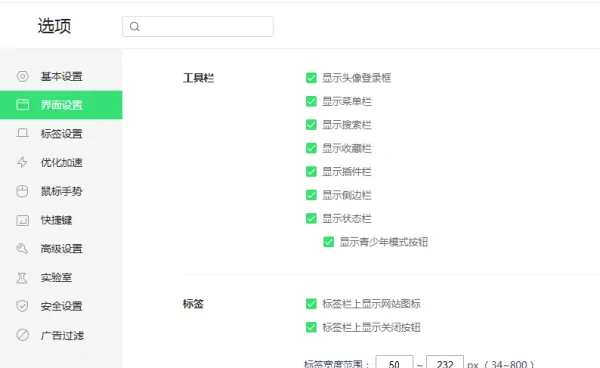Screen dimensions: 600x368
Task: Open the 实验室 page
Action: pyautogui.click(x=61, y=277)
